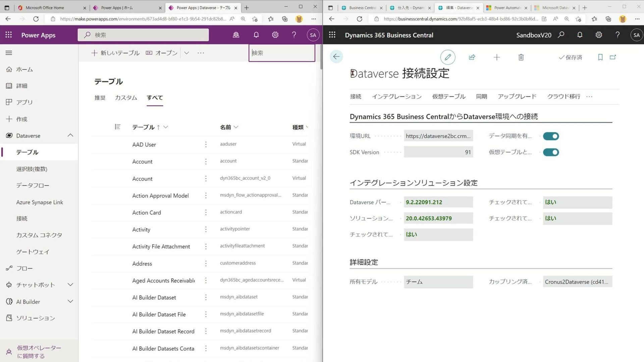644x362 pixels.
Task: Open new tab in Business Central browser window
Action: 585,8
